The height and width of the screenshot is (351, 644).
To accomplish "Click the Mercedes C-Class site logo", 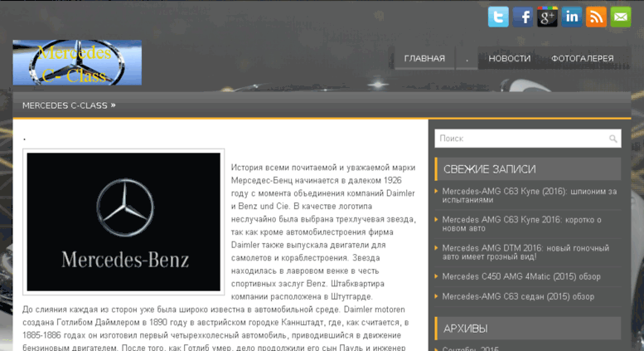I will 77,62.
